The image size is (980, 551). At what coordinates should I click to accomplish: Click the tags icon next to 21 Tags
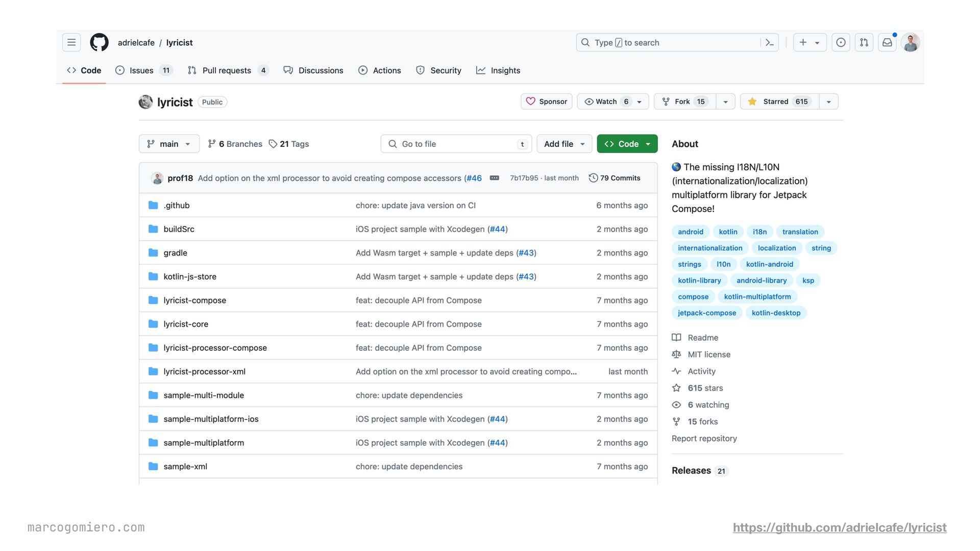click(273, 144)
